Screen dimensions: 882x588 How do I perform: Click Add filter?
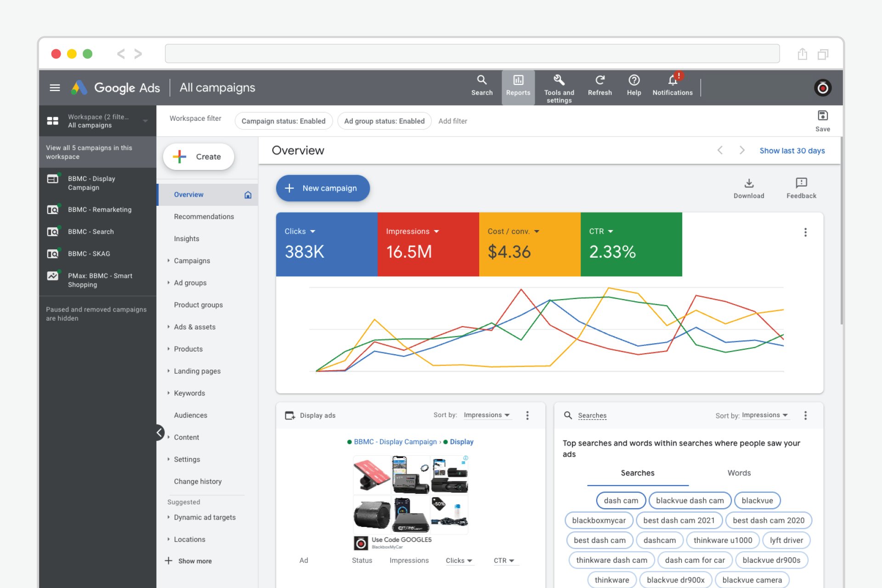point(452,121)
